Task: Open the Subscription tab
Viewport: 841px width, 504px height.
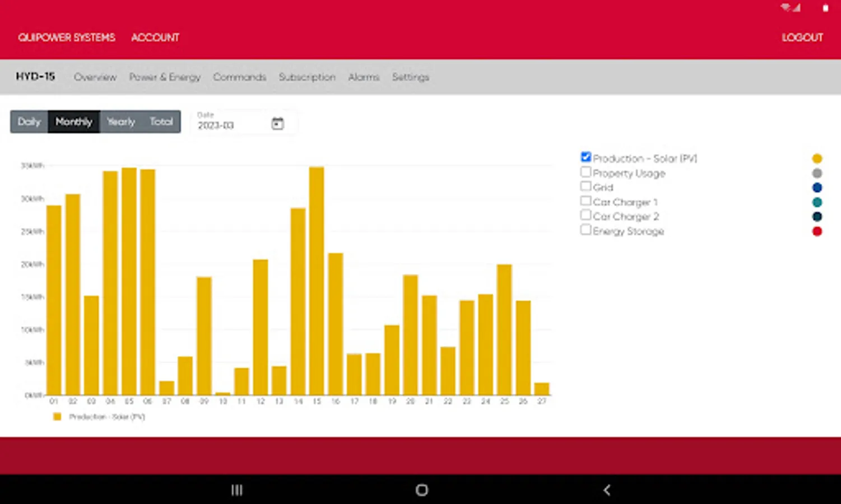Action: click(x=307, y=77)
